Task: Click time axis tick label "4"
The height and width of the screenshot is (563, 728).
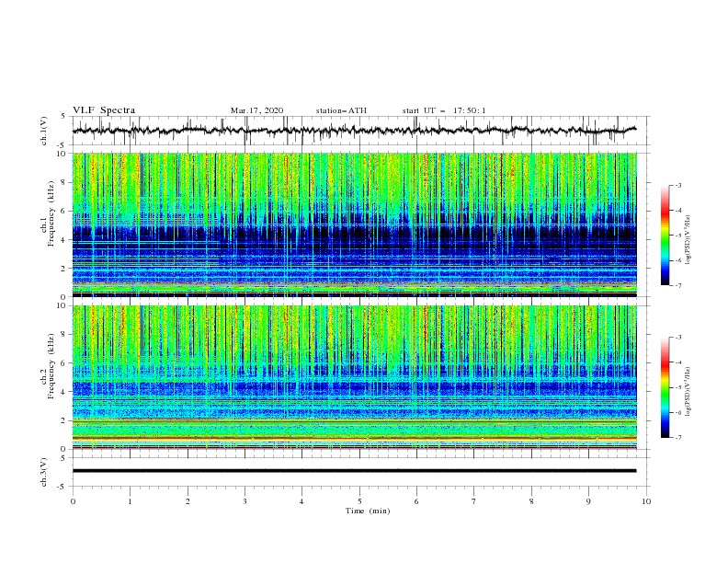Action: (302, 501)
